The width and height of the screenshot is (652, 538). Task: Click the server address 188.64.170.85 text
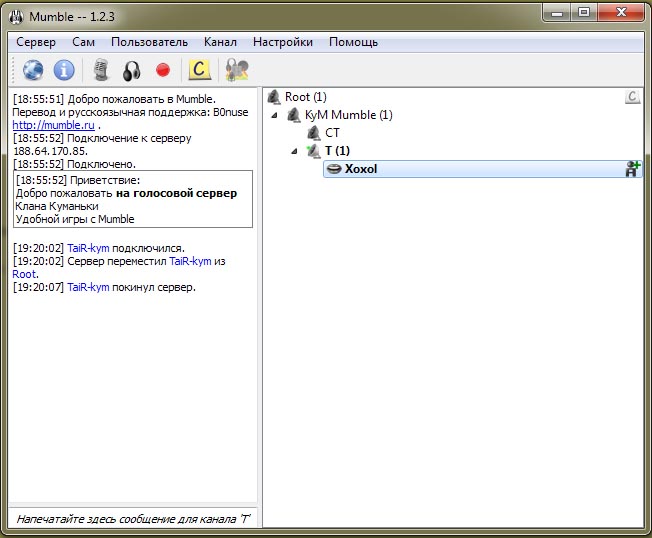(50, 151)
